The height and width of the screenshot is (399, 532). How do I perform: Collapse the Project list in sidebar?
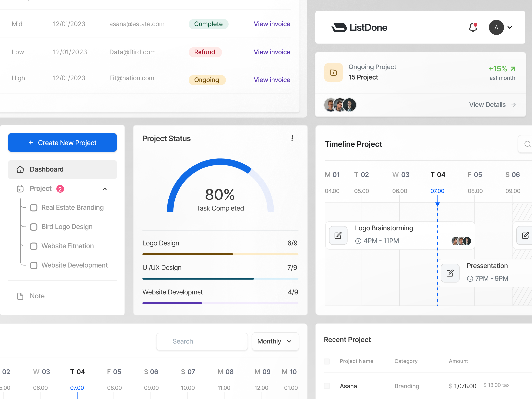tap(105, 189)
